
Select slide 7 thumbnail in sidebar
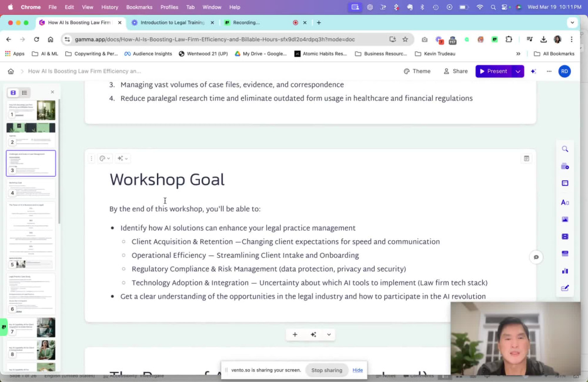(31, 327)
